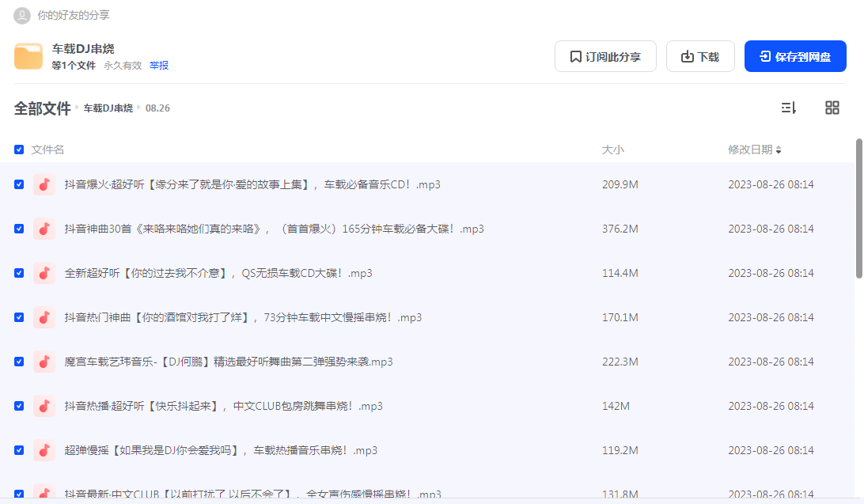Open the 全部文件 breadcrumb
864x504 pixels.
click(43, 108)
